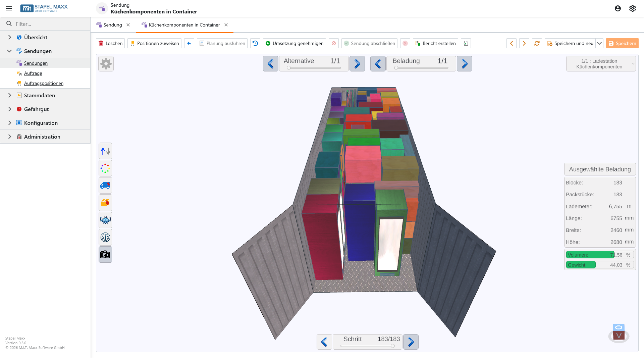Open Aufträge link in sidebar

tap(33, 73)
